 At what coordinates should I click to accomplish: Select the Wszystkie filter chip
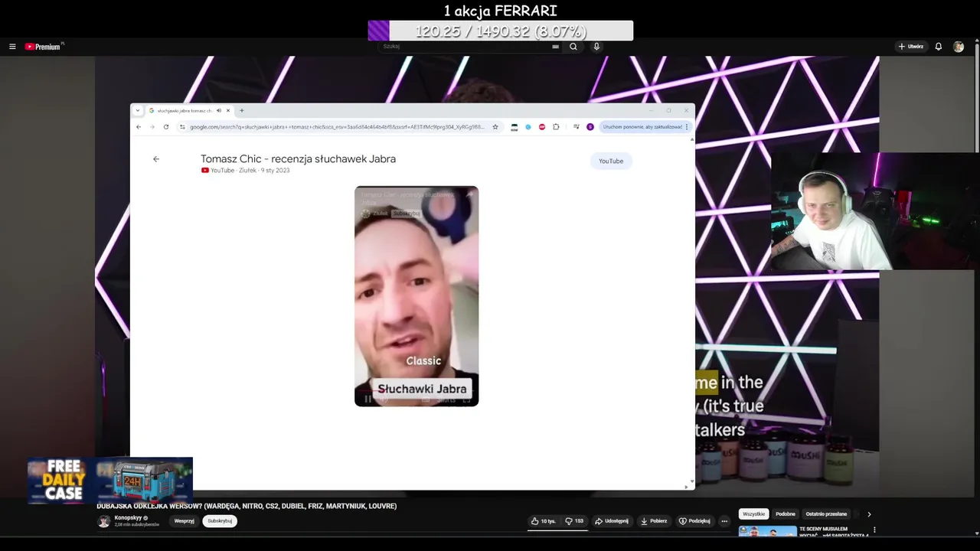(754, 514)
